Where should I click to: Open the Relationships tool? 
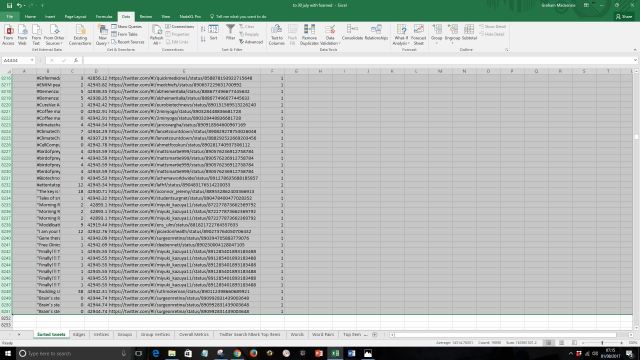pyautogui.click(x=376, y=32)
